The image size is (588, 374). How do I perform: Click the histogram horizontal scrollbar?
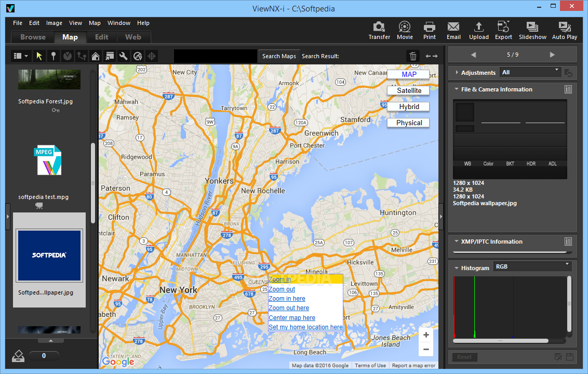(501, 341)
